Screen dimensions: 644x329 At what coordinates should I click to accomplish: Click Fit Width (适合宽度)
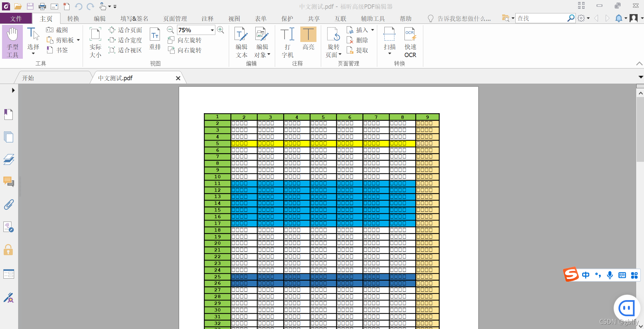click(x=125, y=40)
